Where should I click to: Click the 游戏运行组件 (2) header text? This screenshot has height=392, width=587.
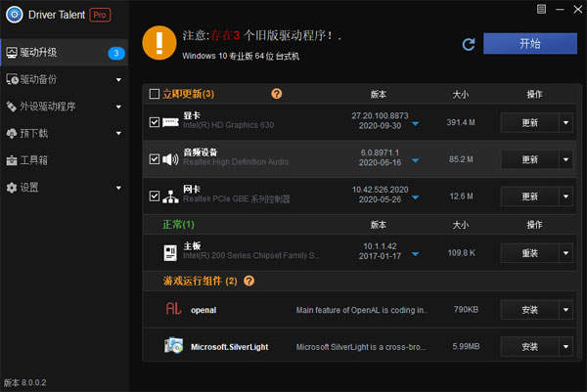(x=201, y=281)
